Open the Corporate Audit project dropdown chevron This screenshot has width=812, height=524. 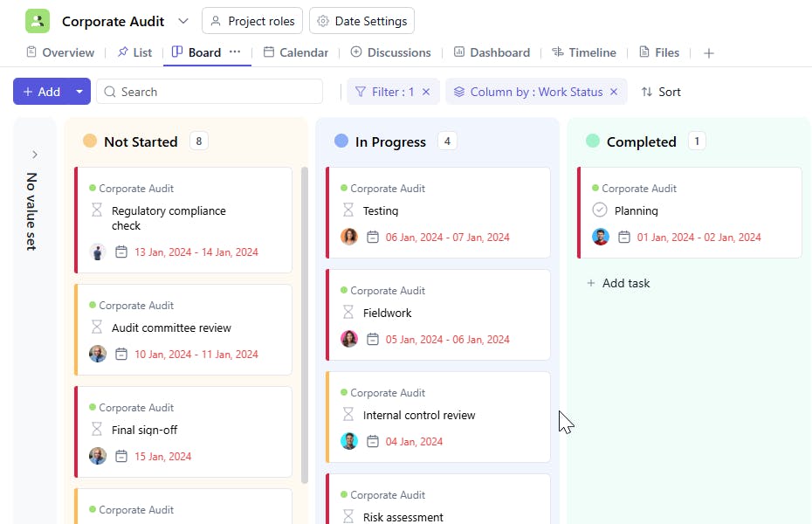tap(183, 21)
